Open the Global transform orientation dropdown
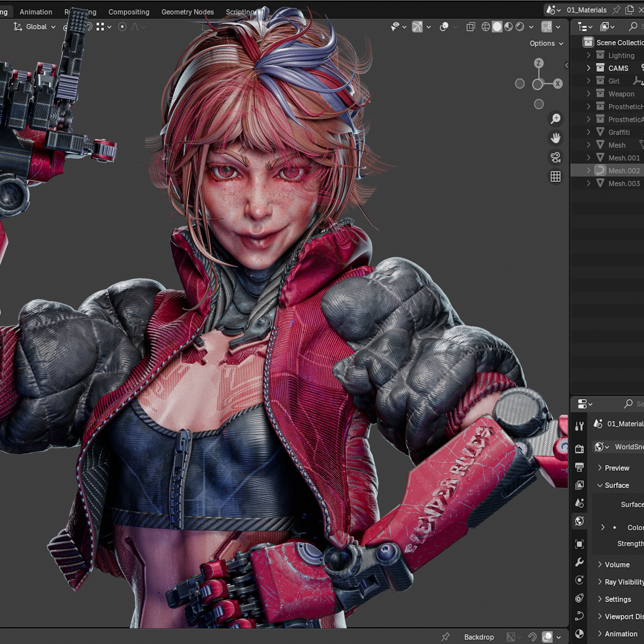 pyautogui.click(x=34, y=27)
